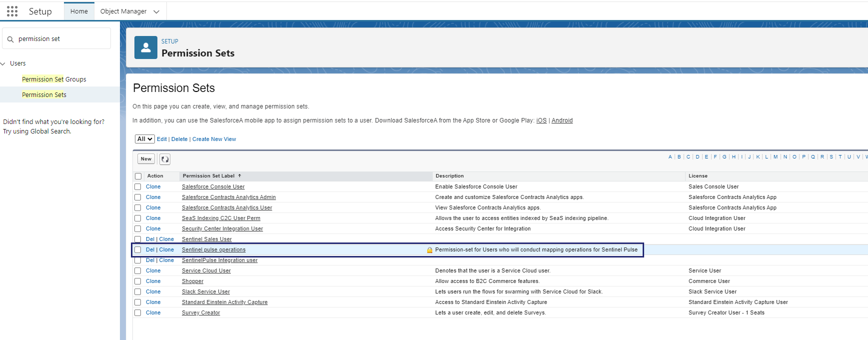Click Create New View link
This screenshot has height=340, width=868.
coord(214,139)
